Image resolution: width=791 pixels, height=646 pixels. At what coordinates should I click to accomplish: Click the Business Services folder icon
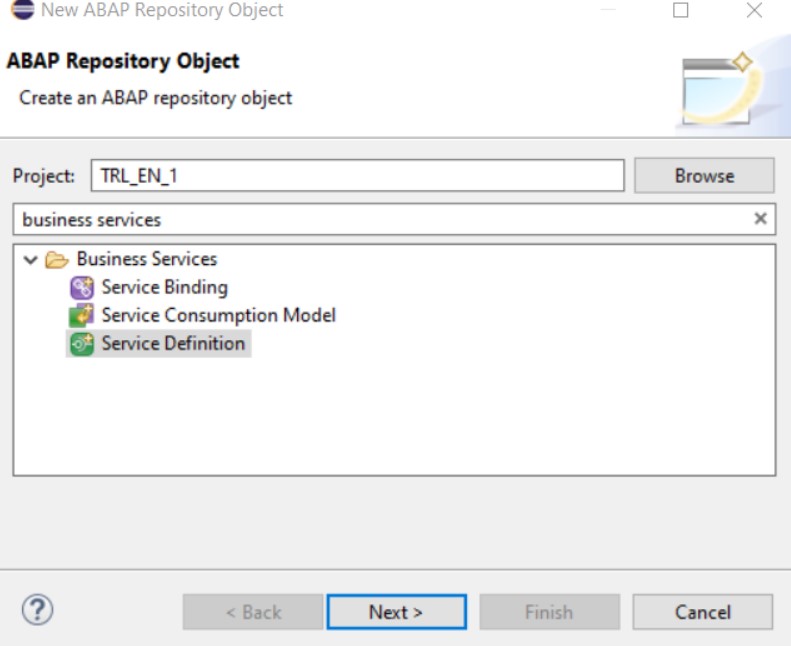click(x=57, y=260)
